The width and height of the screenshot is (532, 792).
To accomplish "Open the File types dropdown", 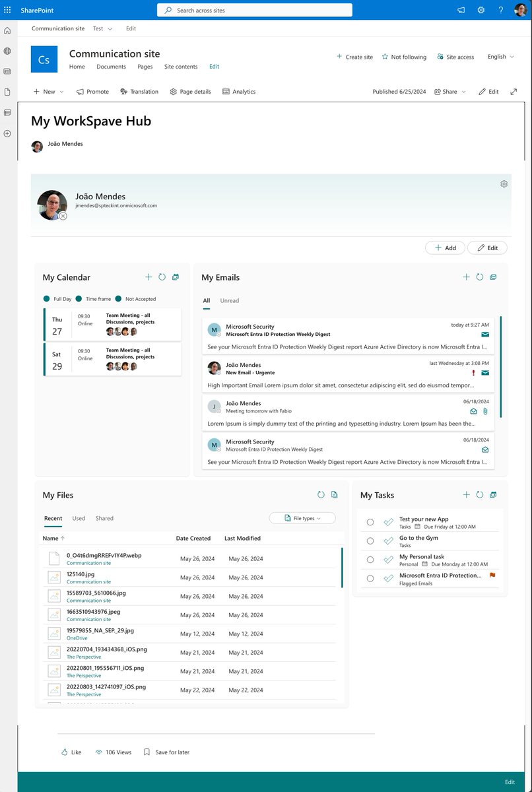I will click(x=302, y=518).
